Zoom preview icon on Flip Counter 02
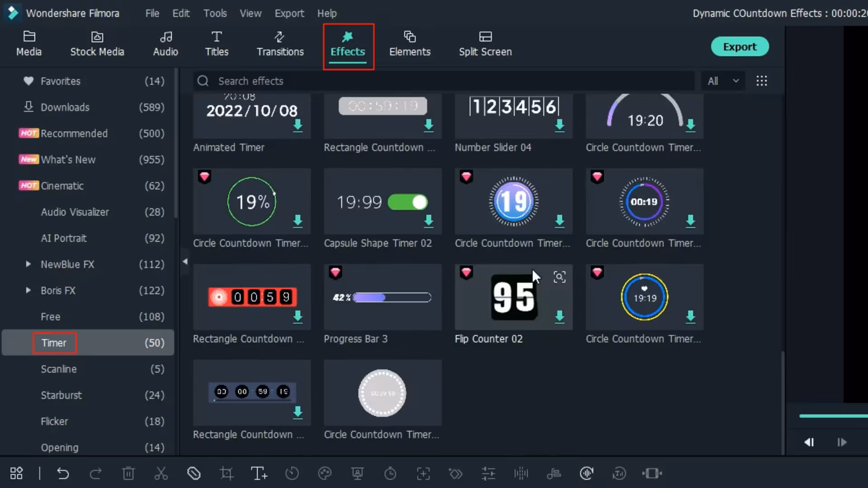Viewport: 868px width, 488px height. (x=560, y=277)
